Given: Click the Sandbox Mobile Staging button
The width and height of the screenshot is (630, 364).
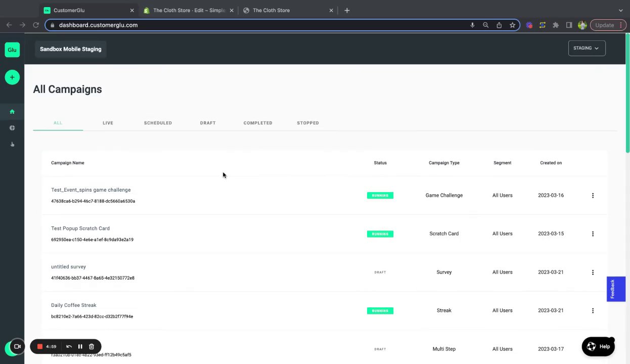Looking at the screenshot, I should click(71, 49).
